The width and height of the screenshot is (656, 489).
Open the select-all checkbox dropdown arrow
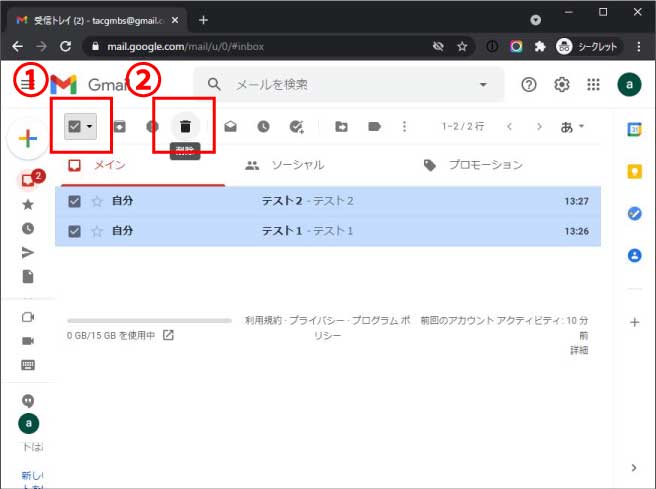point(90,127)
